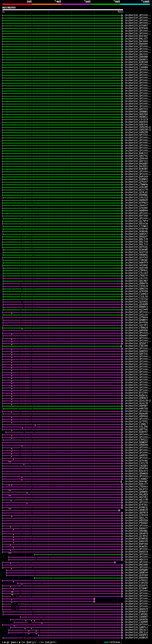Open hit UniRef100_Q6C9B7
The image size is (152, 644).
point(137,281)
